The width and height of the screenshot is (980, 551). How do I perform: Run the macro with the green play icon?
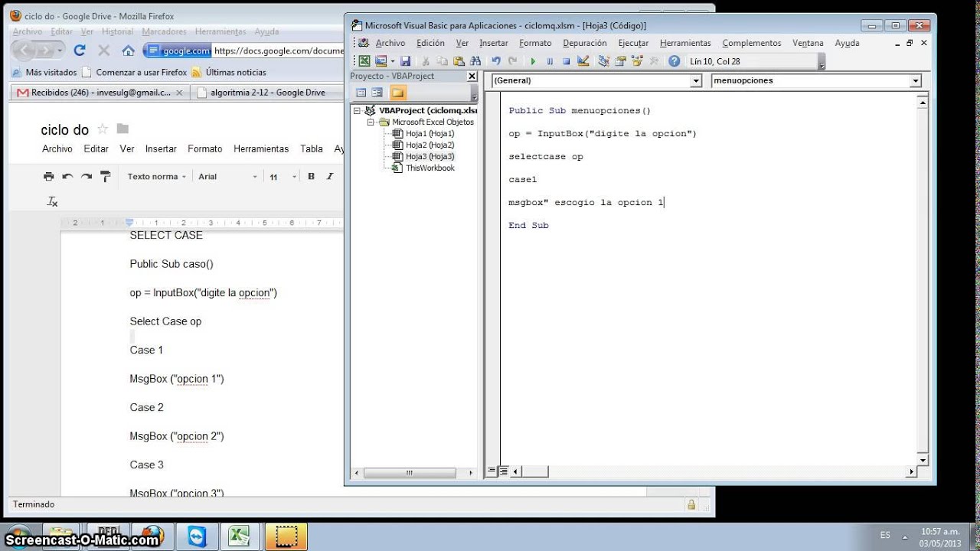534,61
